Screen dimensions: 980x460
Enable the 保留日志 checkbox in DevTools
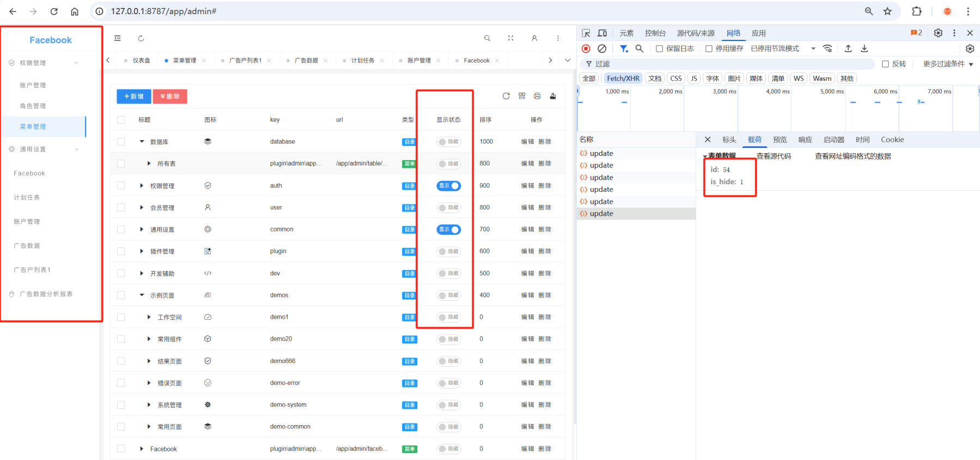(659, 49)
